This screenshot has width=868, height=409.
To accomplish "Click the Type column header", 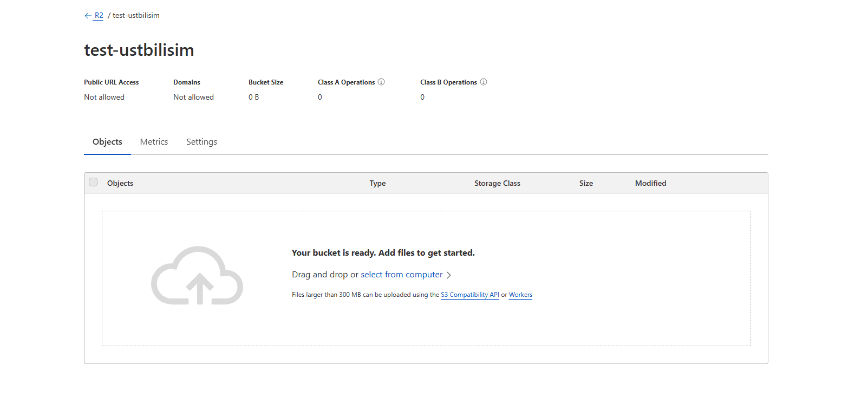I will click(377, 183).
